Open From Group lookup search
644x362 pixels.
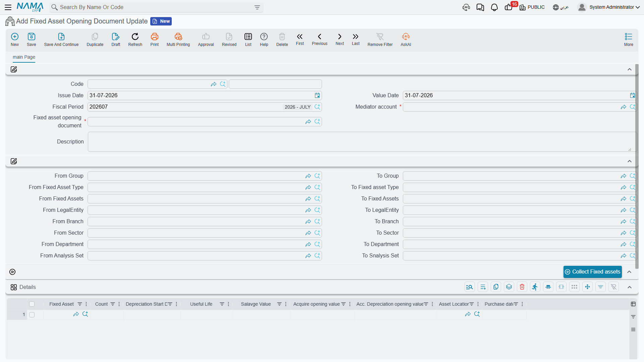point(317,176)
